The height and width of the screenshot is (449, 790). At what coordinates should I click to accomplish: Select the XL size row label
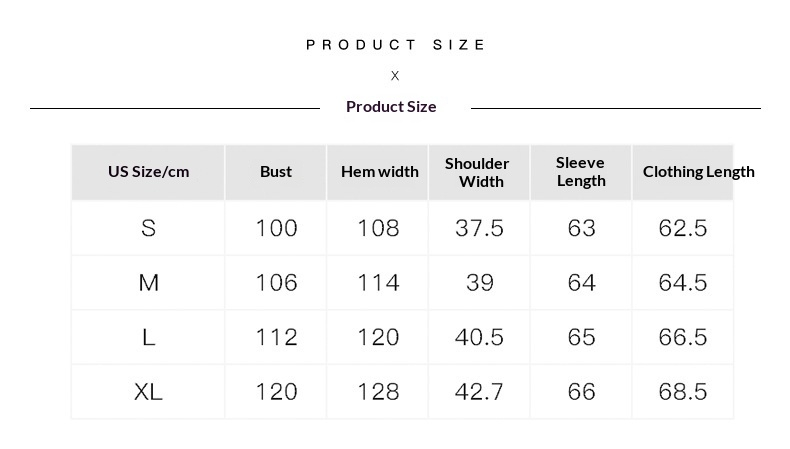click(148, 391)
